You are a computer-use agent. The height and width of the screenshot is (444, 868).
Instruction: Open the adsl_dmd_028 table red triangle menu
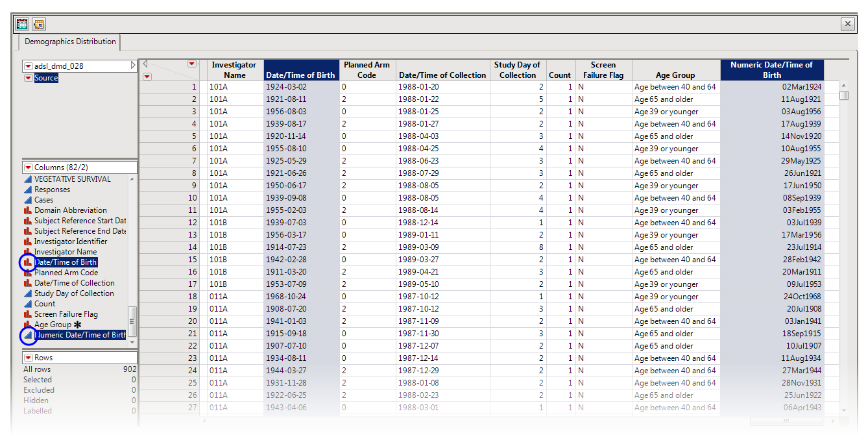(x=28, y=66)
